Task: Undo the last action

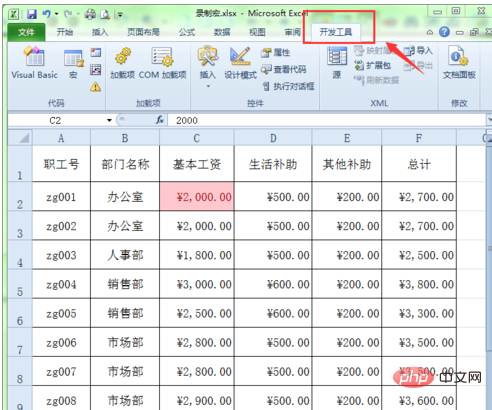Action: 46,14
